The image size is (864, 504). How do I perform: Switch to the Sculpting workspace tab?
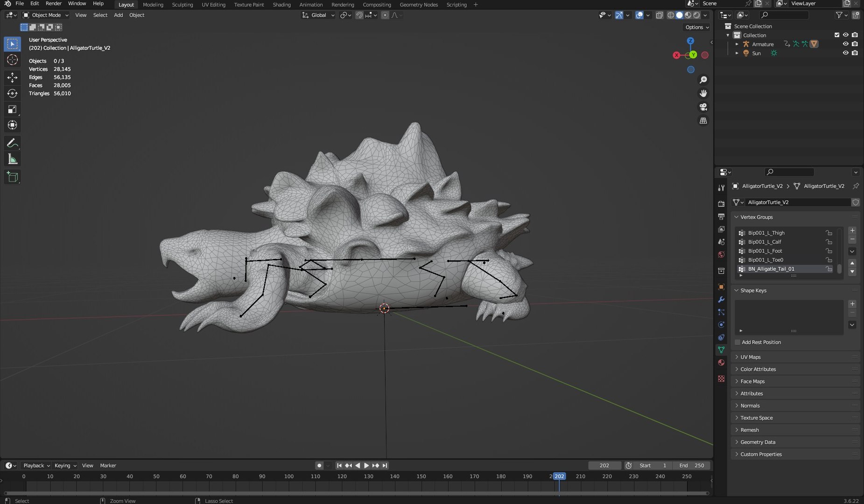click(183, 5)
